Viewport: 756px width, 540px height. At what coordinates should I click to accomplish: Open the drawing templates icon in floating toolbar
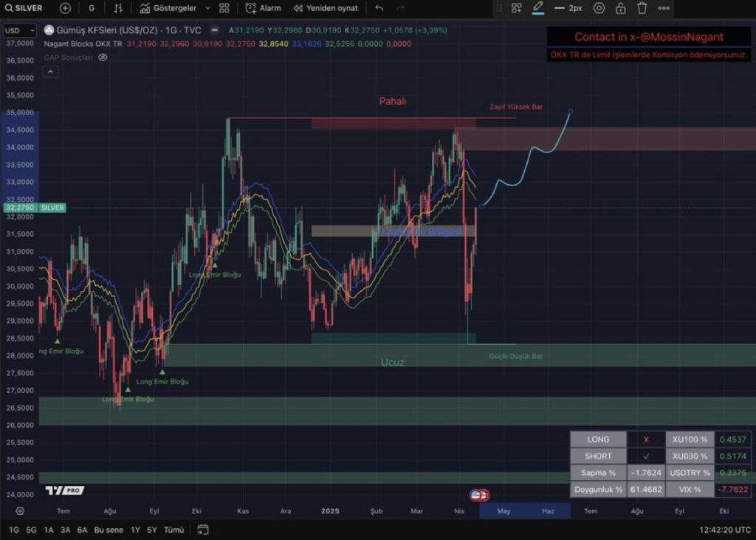click(516, 8)
